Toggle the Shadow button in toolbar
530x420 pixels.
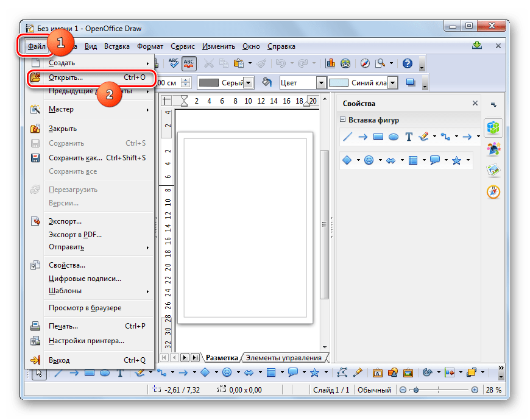coord(410,82)
